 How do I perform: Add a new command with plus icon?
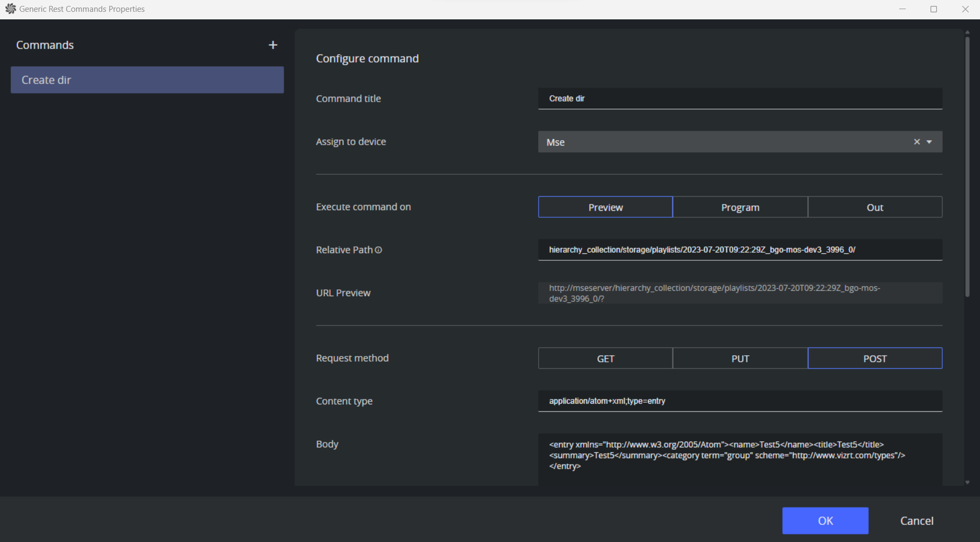[273, 45]
